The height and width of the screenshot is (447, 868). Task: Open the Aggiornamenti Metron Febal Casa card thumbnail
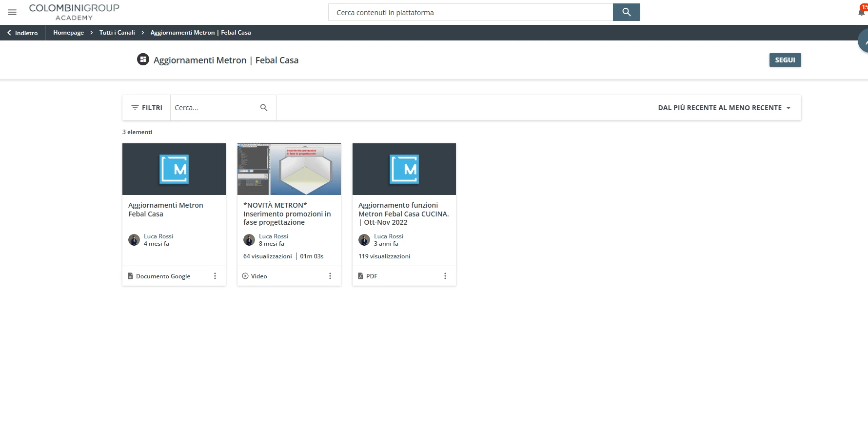174,169
